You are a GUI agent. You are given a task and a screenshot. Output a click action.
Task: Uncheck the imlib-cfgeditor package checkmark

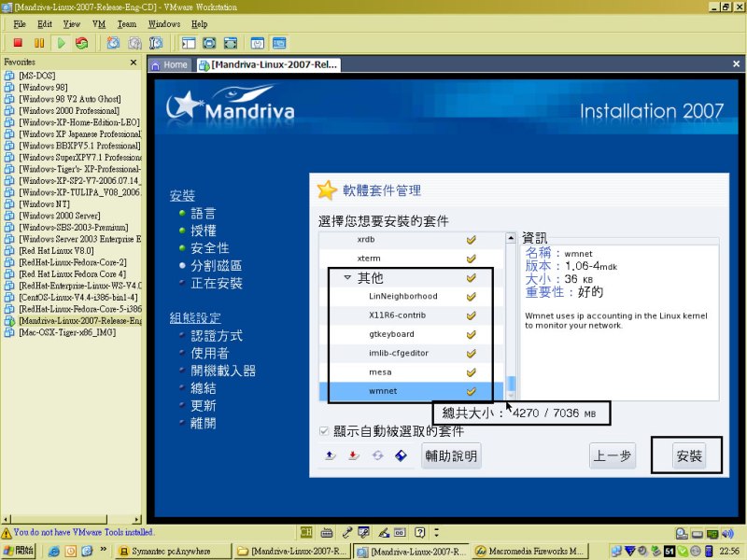pos(472,354)
